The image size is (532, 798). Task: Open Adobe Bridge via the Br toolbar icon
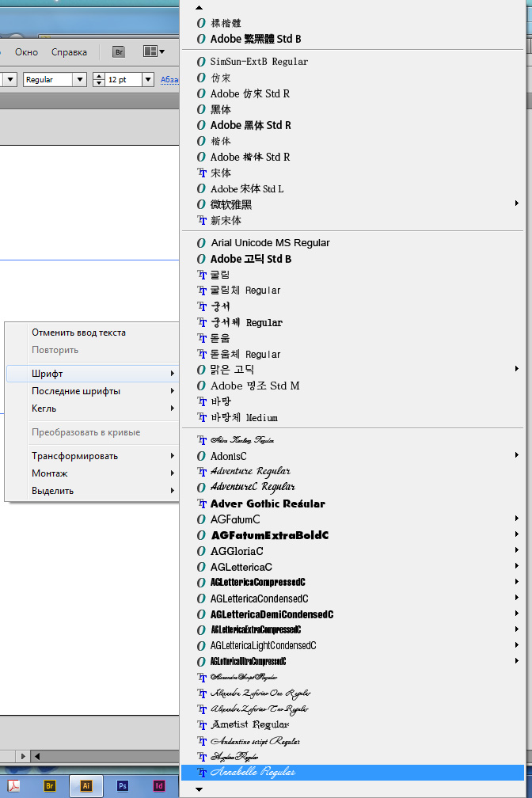tap(119, 52)
